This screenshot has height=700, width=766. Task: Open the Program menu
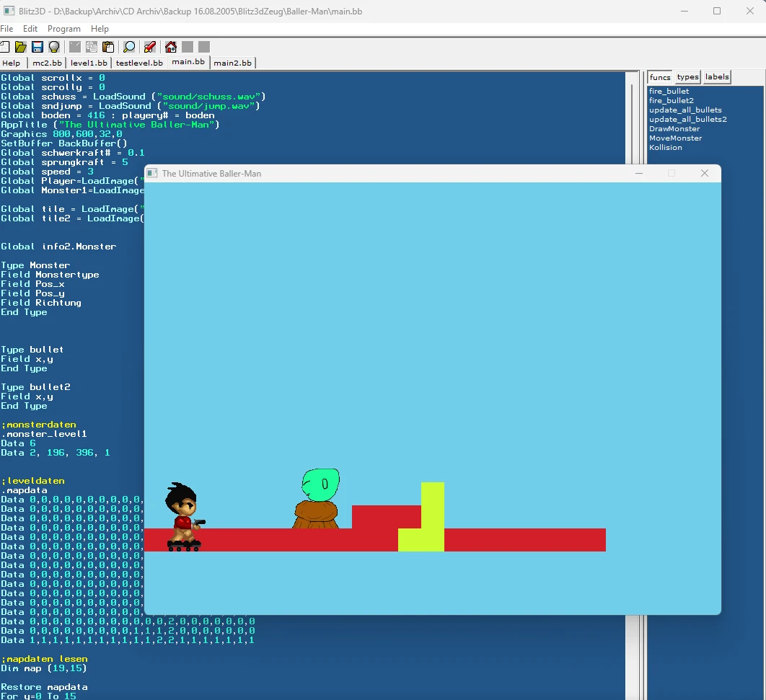coord(64,29)
